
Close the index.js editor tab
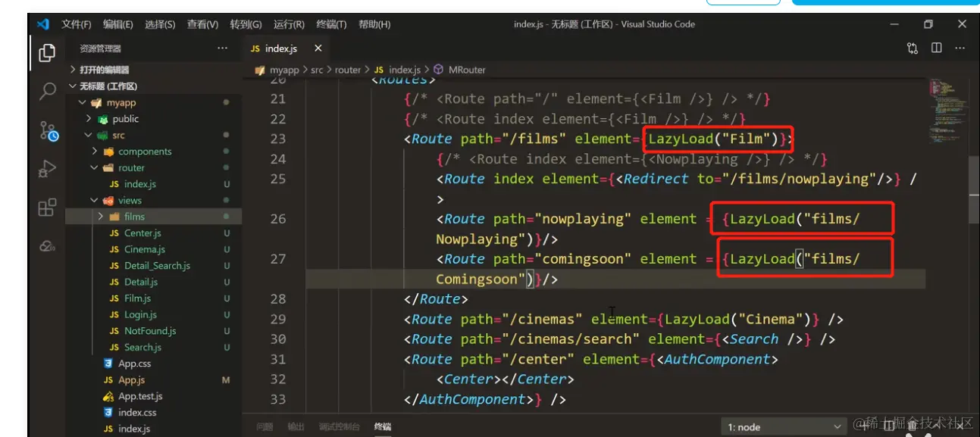[318, 48]
